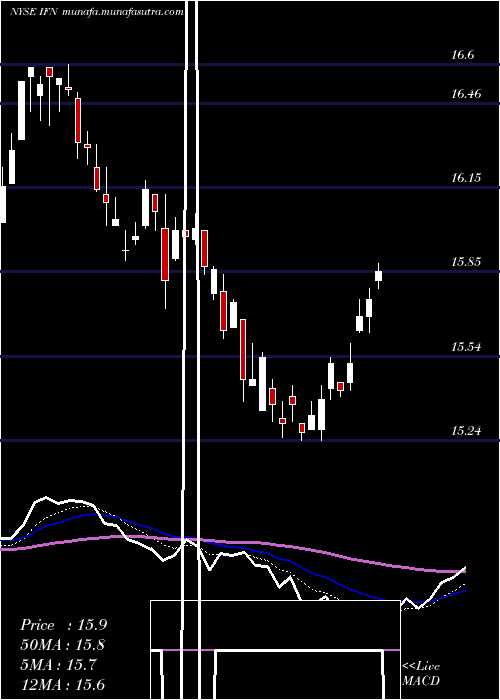Click the '50MA : 15.8' readout
Screen dimensions: 500x700
click(63, 645)
